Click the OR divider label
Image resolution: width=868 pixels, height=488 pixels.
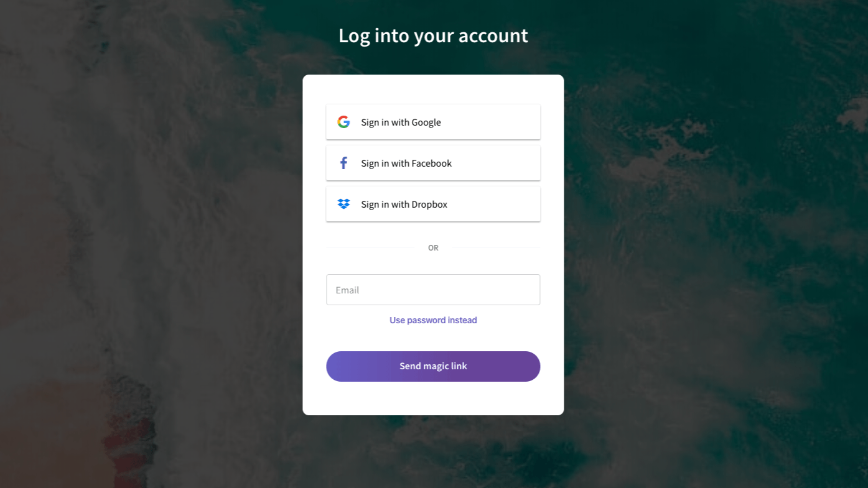click(x=433, y=247)
